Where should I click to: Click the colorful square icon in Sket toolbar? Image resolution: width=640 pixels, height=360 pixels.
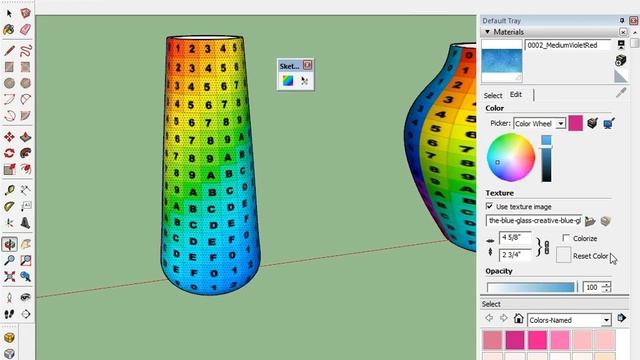(x=288, y=81)
